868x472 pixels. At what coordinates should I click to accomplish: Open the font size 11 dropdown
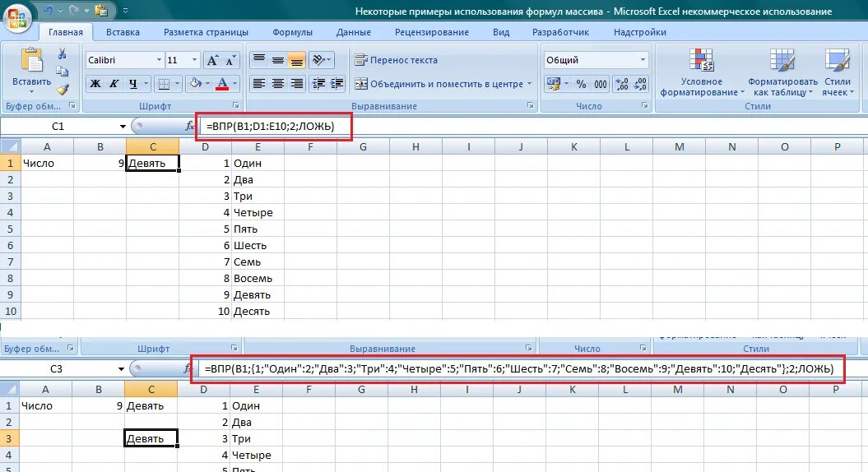194,60
